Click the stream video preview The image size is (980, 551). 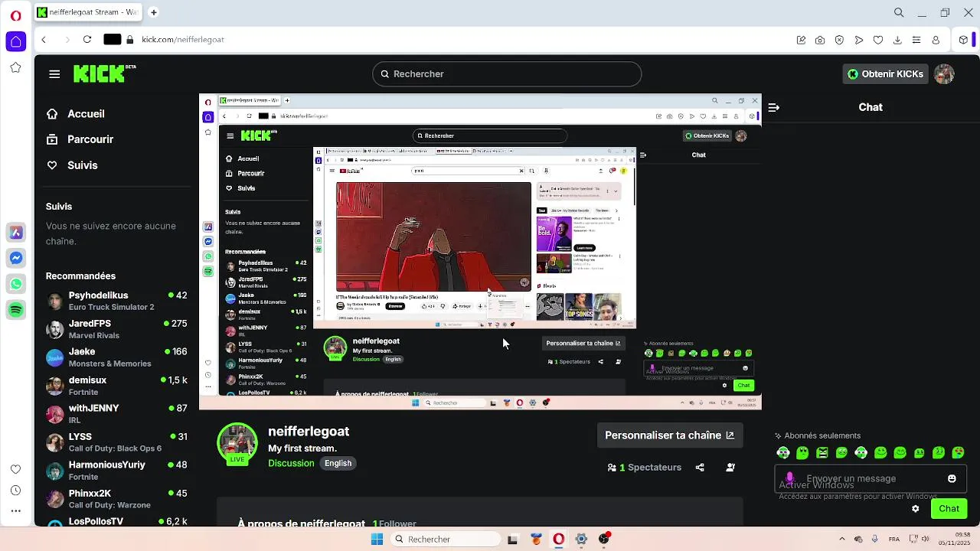point(480,252)
